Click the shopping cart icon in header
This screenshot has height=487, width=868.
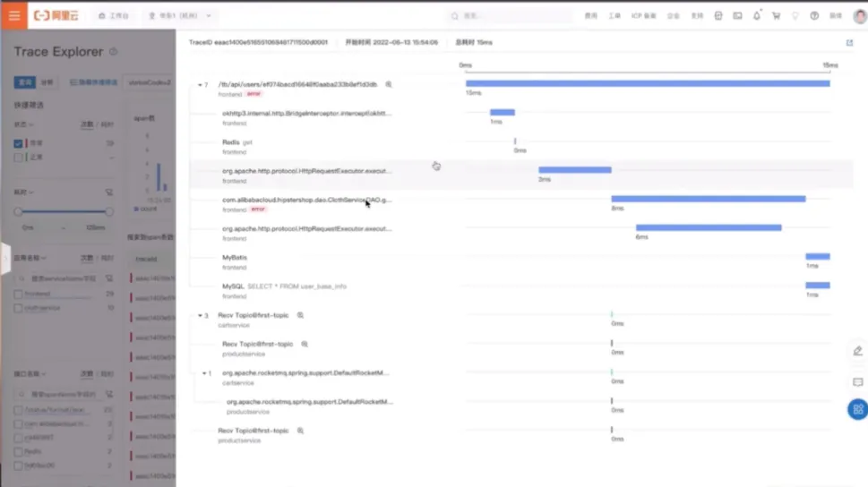tap(776, 16)
